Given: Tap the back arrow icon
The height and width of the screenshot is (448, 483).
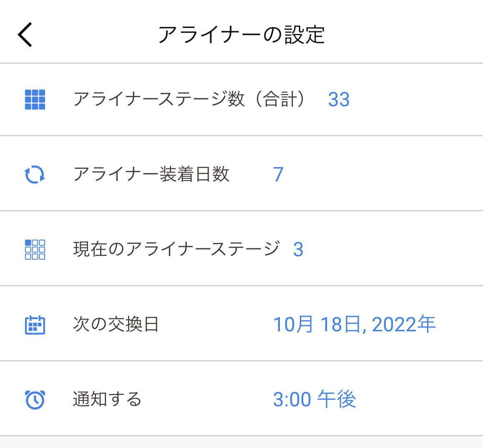Looking at the screenshot, I should tap(25, 35).
